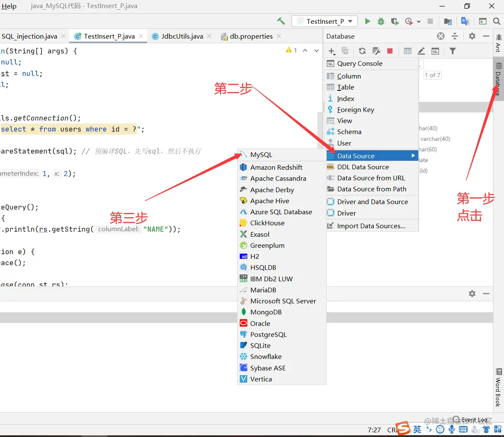Go to next highlighted error arrow
The width and height of the screenshot is (504, 437).
point(316,50)
